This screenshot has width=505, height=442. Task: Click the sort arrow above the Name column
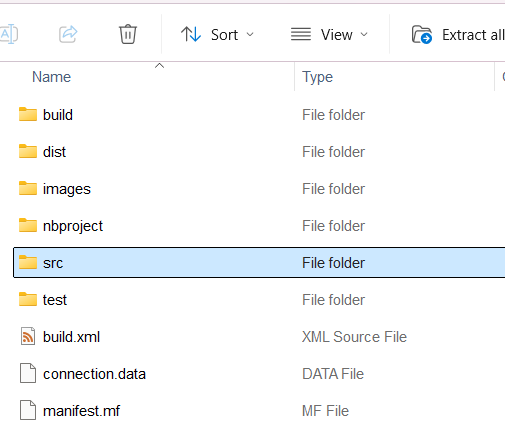[160, 66]
